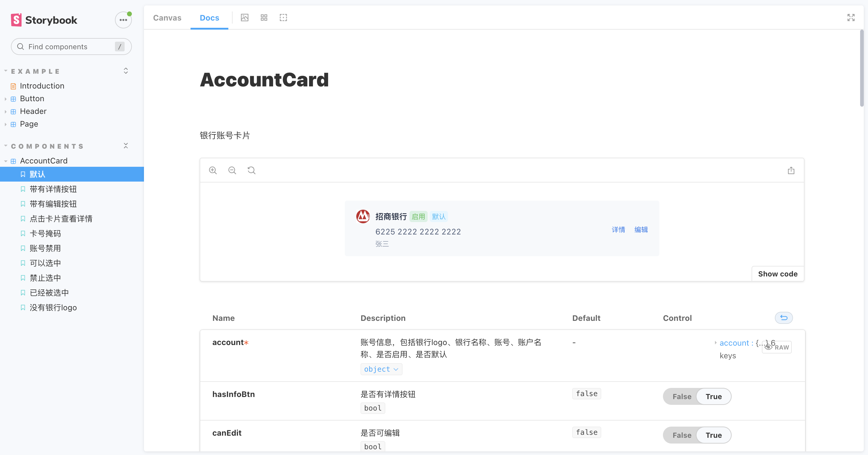This screenshot has width=868, height=455.
Task: Click the AccountCard component grid icon
Action: pos(14,161)
